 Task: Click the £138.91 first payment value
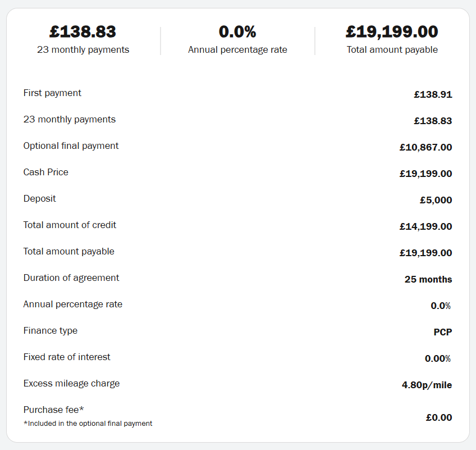pos(433,94)
